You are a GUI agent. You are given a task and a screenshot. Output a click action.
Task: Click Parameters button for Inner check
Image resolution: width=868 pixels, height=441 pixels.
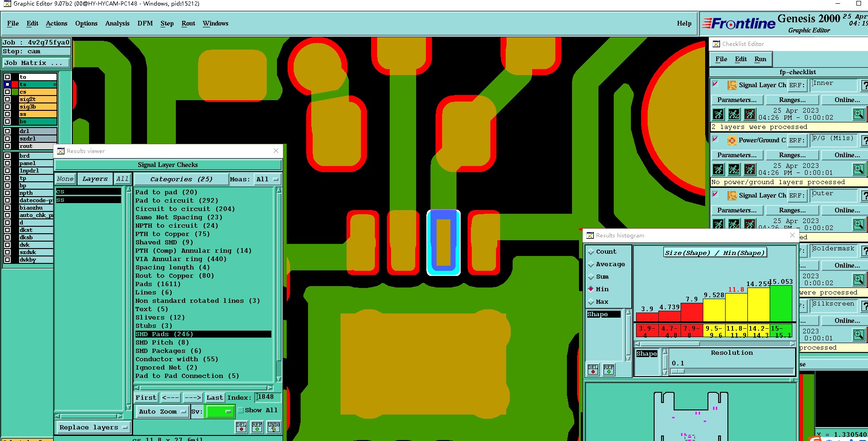click(737, 100)
